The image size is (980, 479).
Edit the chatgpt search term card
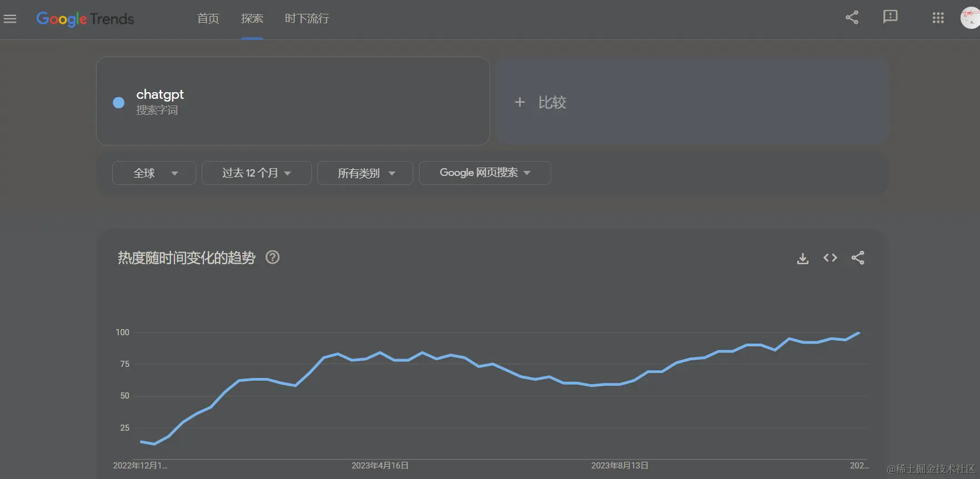(x=293, y=101)
